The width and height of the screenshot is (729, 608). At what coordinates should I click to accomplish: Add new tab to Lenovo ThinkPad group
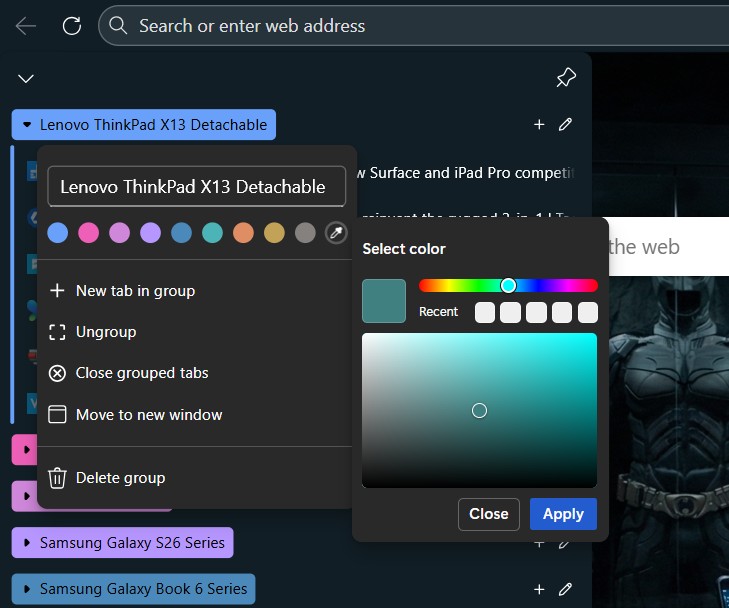(539, 125)
